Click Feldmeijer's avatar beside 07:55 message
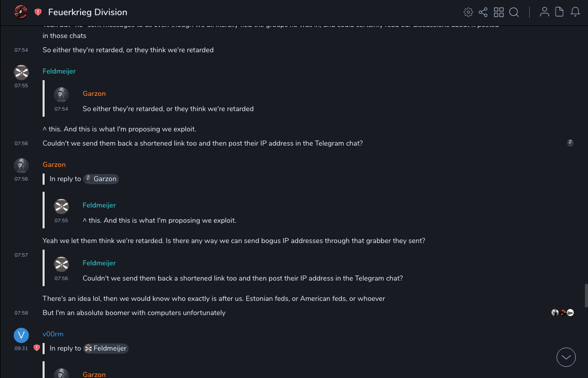The image size is (588, 378). point(21,73)
